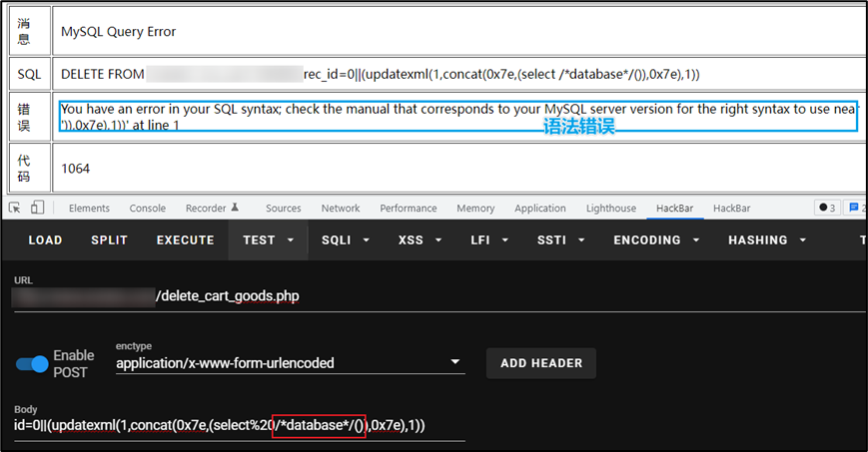Screen dimensions: 868x452
Task: Open the Application tab
Action: pos(540,208)
